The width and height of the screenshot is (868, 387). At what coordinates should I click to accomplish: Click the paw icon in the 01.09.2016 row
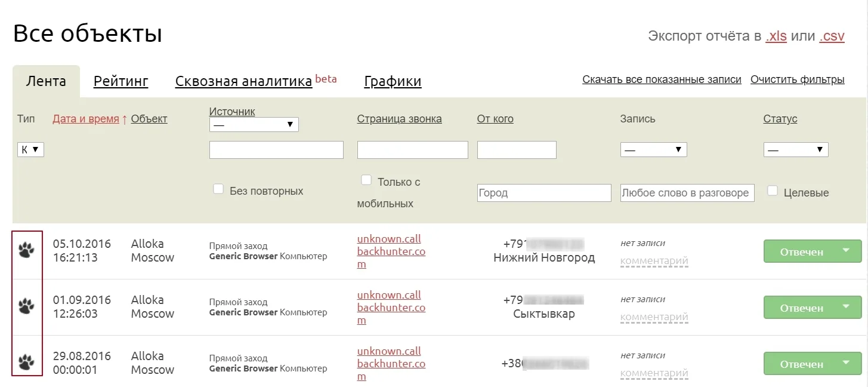coord(26,306)
